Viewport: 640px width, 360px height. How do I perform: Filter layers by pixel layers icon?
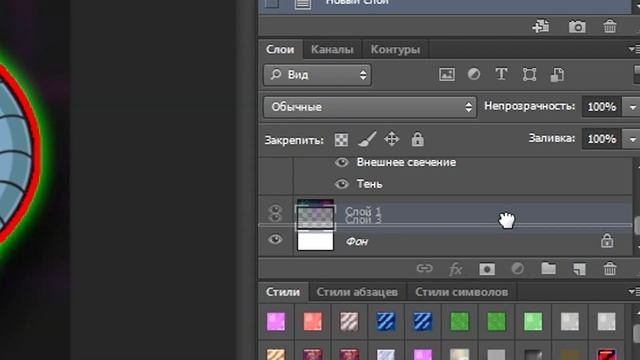[447, 74]
